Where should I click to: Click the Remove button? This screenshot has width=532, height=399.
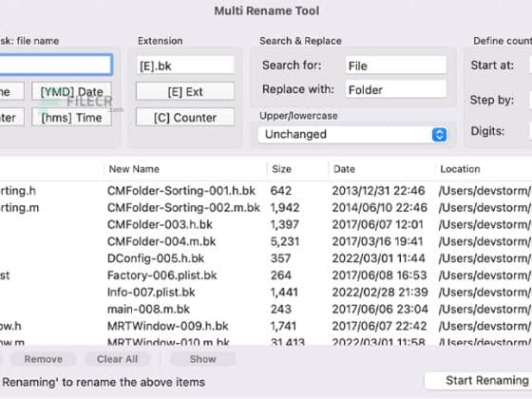tap(44, 359)
